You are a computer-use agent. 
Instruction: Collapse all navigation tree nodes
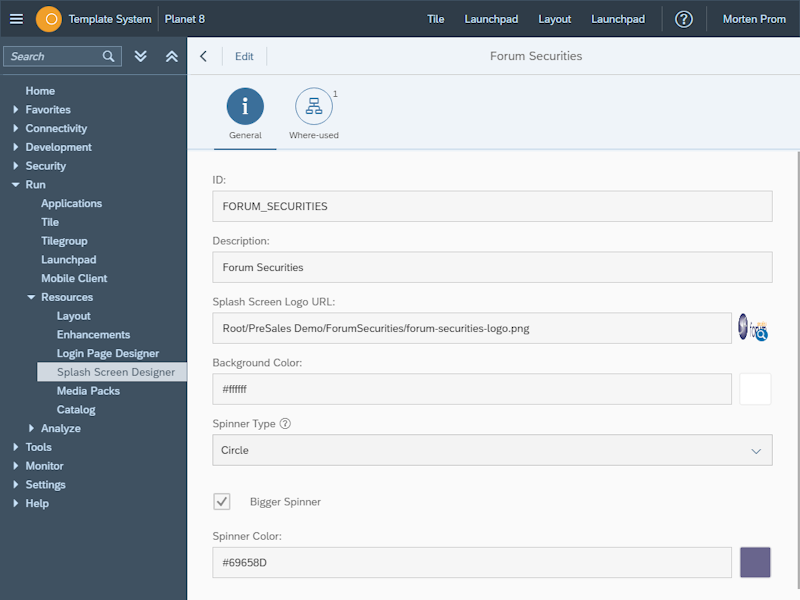[x=172, y=57]
